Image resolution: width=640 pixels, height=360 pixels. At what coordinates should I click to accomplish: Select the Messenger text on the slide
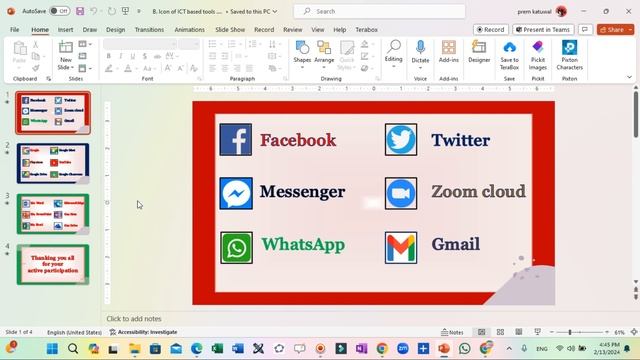tap(302, 191)
